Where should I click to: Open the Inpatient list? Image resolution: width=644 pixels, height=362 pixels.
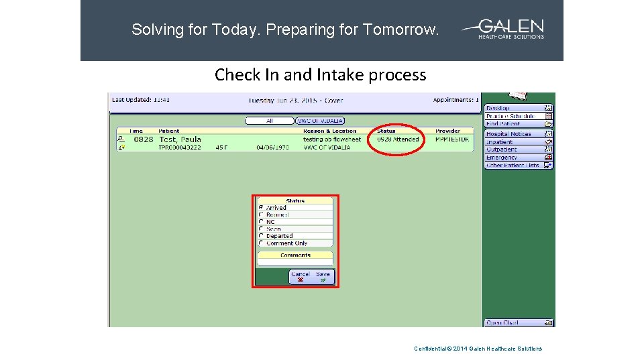[519, 141]
